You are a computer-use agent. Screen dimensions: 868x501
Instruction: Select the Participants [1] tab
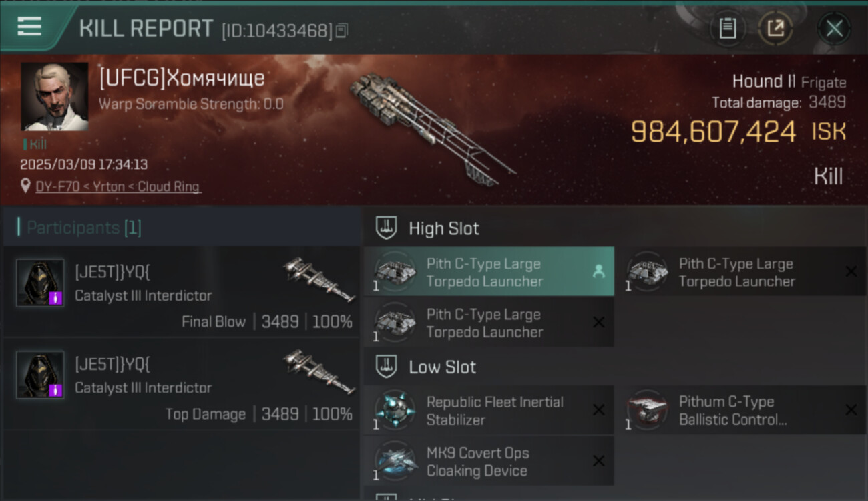[83, 228]
